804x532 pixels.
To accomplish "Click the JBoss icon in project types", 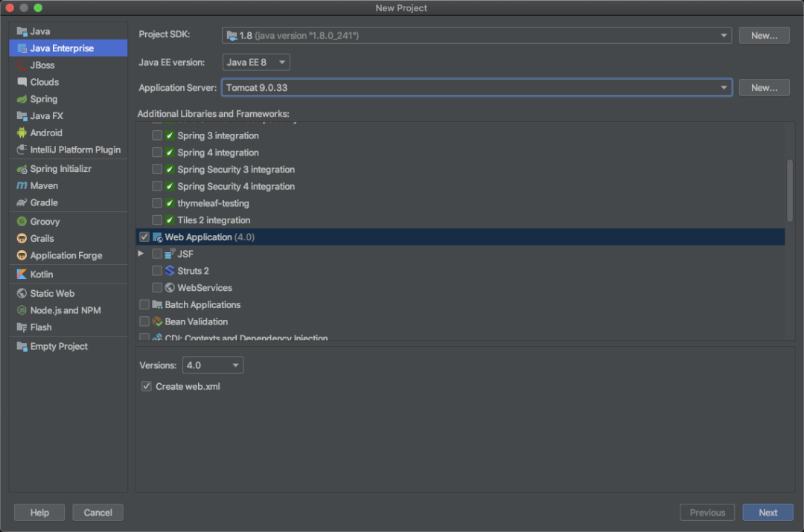I will 22,65.
